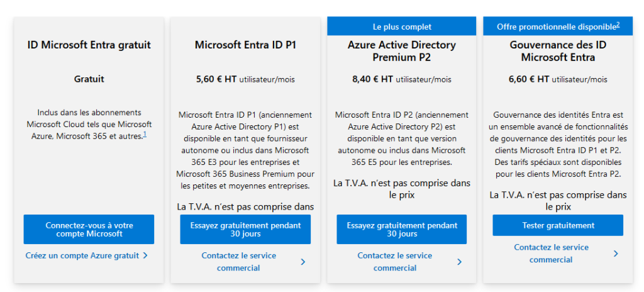Viewport: 644px width, 292px height.
Task: Click Gouvernance des ID Microsoft Entra heading
Action: click(558, 51)
